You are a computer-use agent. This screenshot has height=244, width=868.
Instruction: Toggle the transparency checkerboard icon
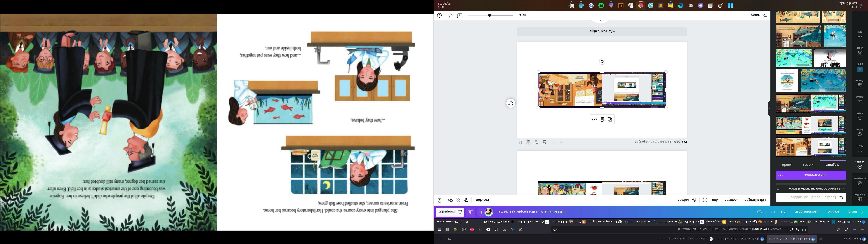[458, 200]
